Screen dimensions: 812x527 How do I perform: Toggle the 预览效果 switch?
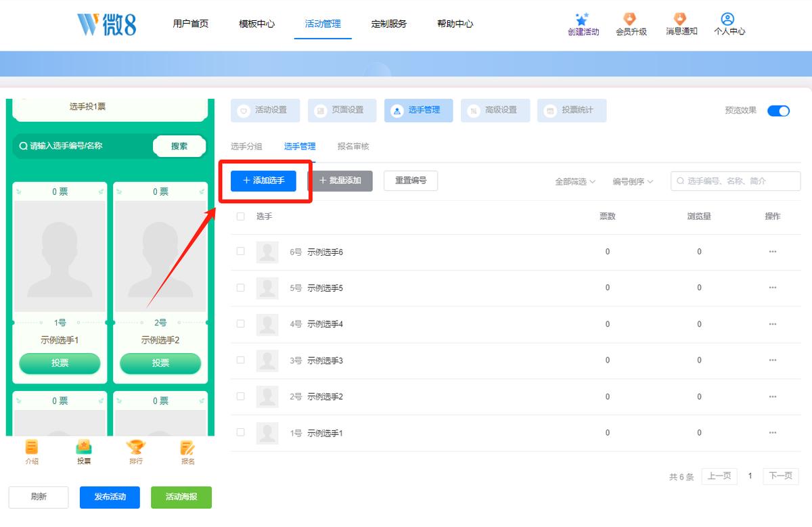pos(778,111)
